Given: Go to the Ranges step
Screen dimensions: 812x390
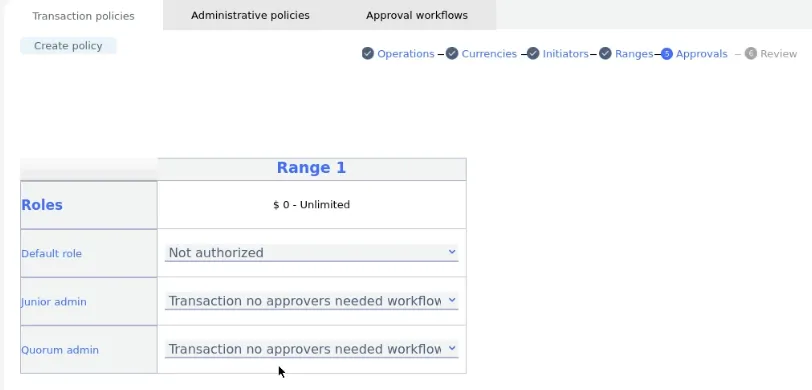Looking at the screenshot, I should click(x=634, y=54).
